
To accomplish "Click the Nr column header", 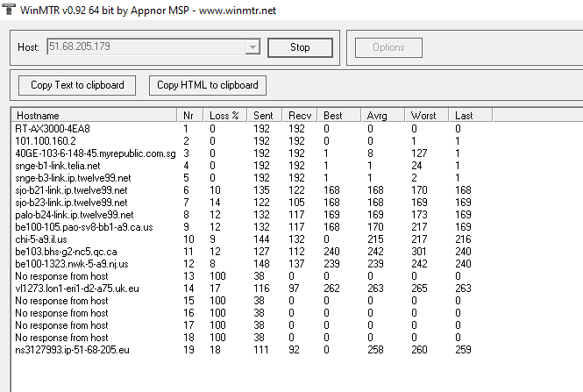I will tap(190, 115).
